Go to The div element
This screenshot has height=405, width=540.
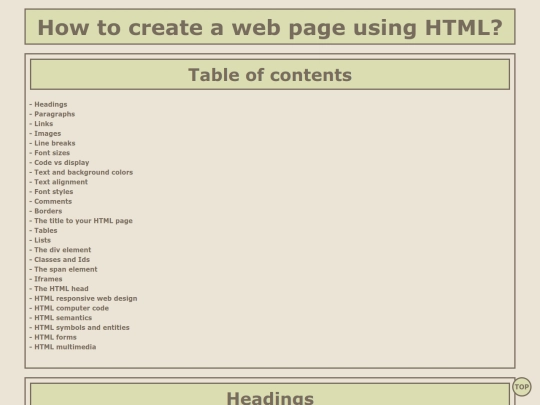tap(63, 250)
